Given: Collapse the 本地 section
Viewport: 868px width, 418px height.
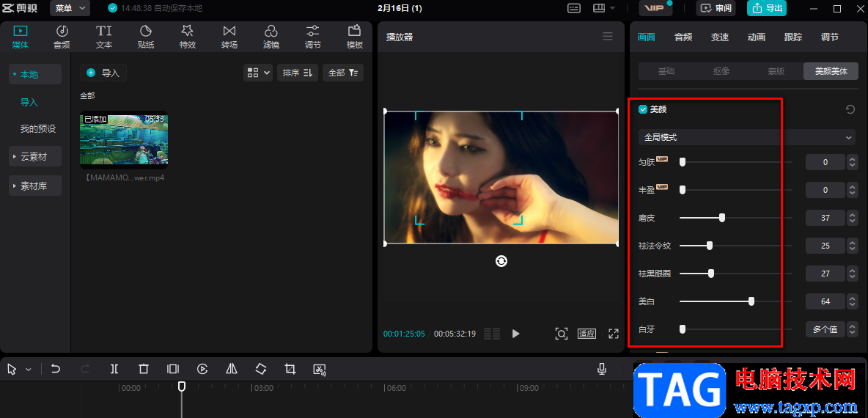Looking at the screenshot, I should [35, 74].
